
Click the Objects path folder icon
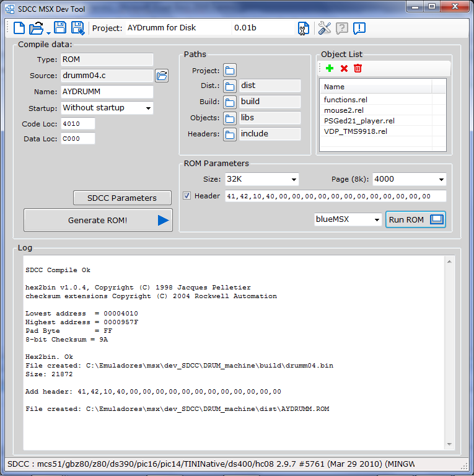[x=230, y=118]
